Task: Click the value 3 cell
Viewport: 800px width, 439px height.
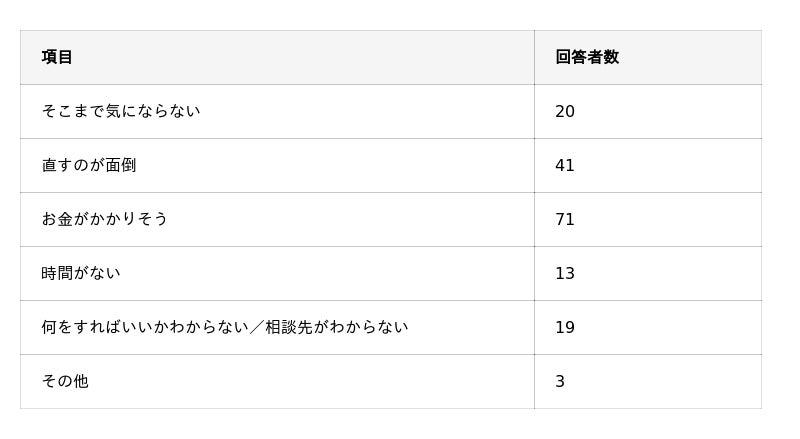Action: (560, 381)
